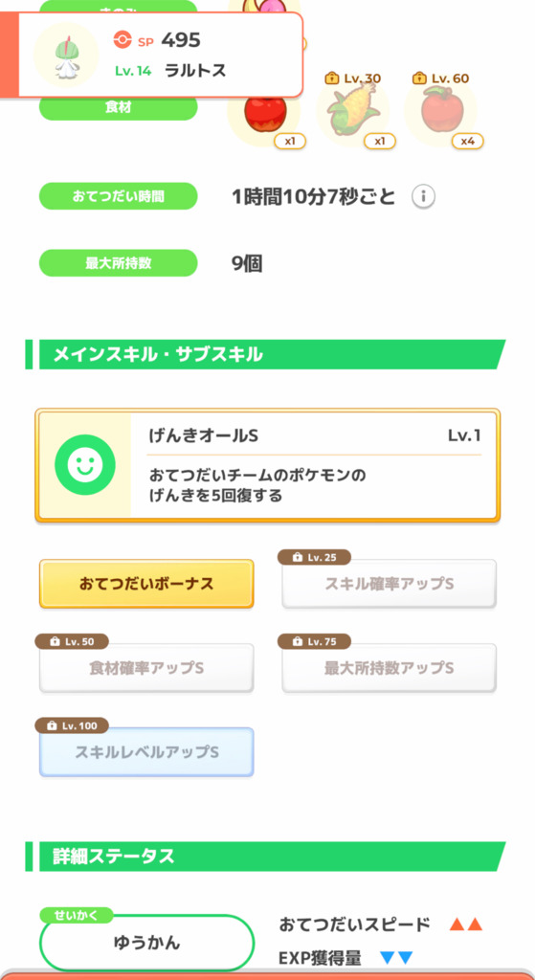
Task: Select the locked 最大所持数アップS sub skill
Action: [x=389, y=668]
